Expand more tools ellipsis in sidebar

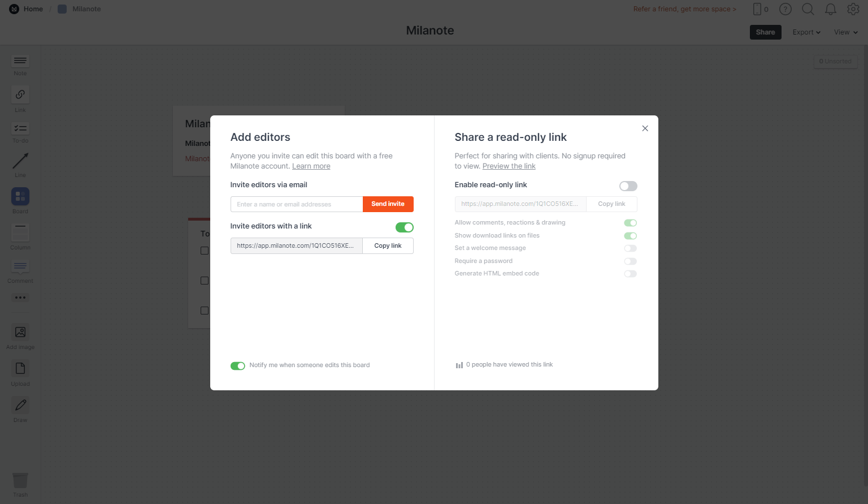click(x=20, y=298)
